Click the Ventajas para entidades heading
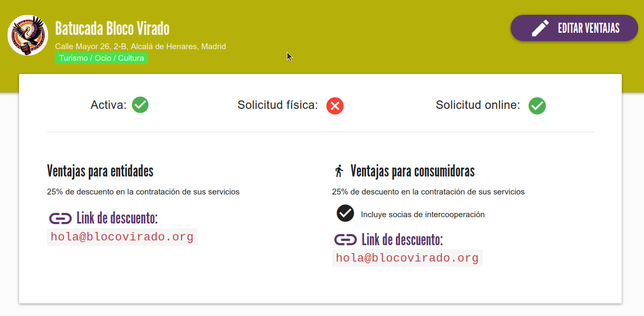Screen dimensions: 644x316 (x=99, y=171)
